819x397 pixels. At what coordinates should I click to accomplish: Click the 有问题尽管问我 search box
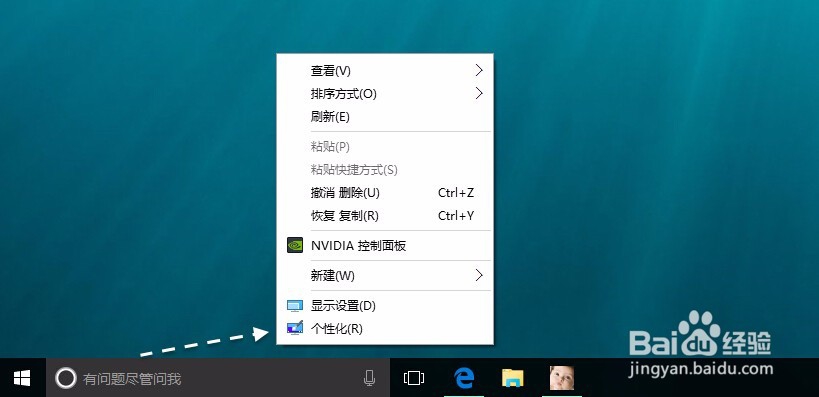tap(218, 378)
